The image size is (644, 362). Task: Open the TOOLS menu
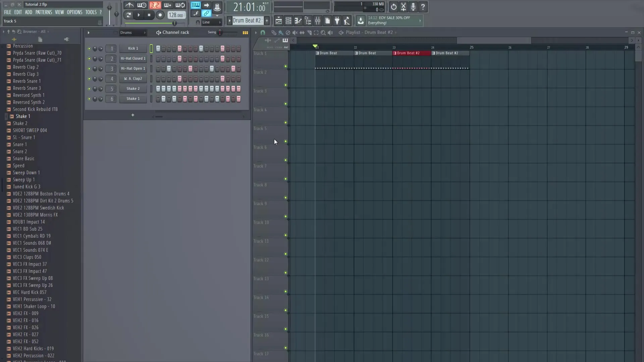pyautogui.click(x=91, y=12)
